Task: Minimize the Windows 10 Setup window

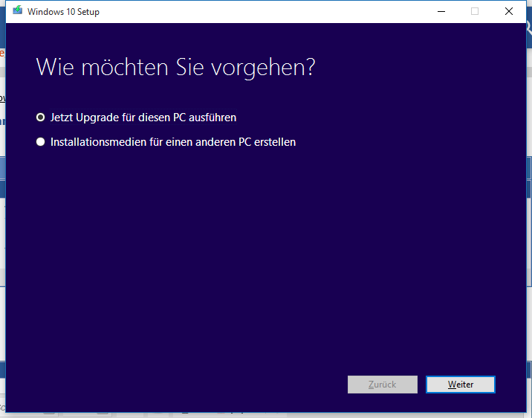Action: [441, 12]
